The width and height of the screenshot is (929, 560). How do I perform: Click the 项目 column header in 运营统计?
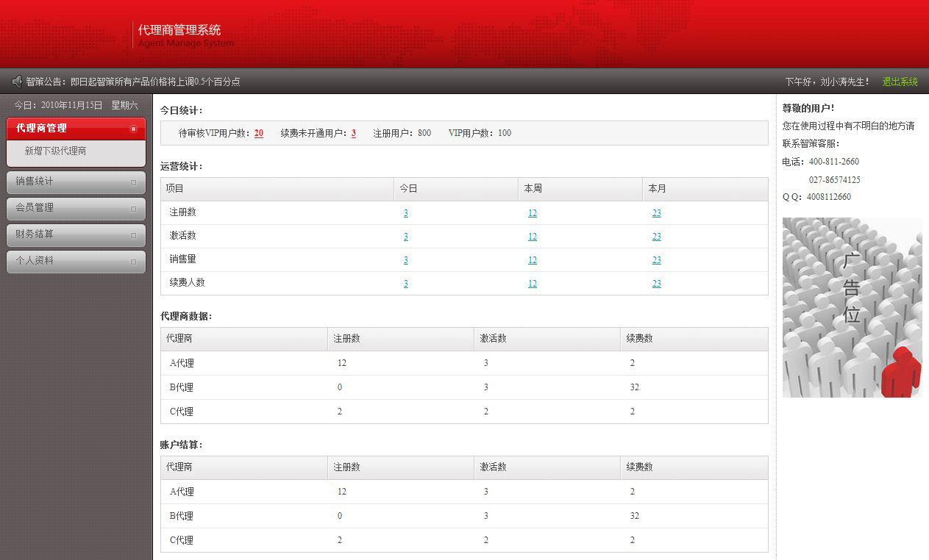click(277, 189)
